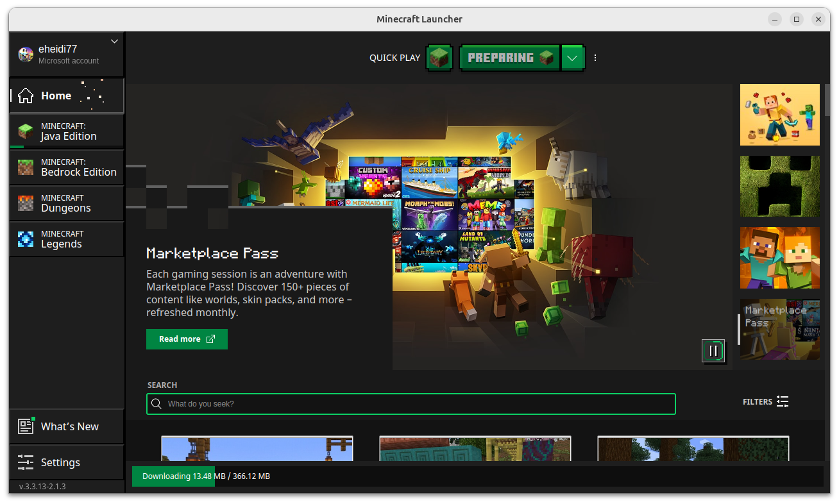The width and height of the screenshot is (839, 504).
Task: Click the version text v.3.3.13-2.1.3
Action: click(x=42, y=487)
